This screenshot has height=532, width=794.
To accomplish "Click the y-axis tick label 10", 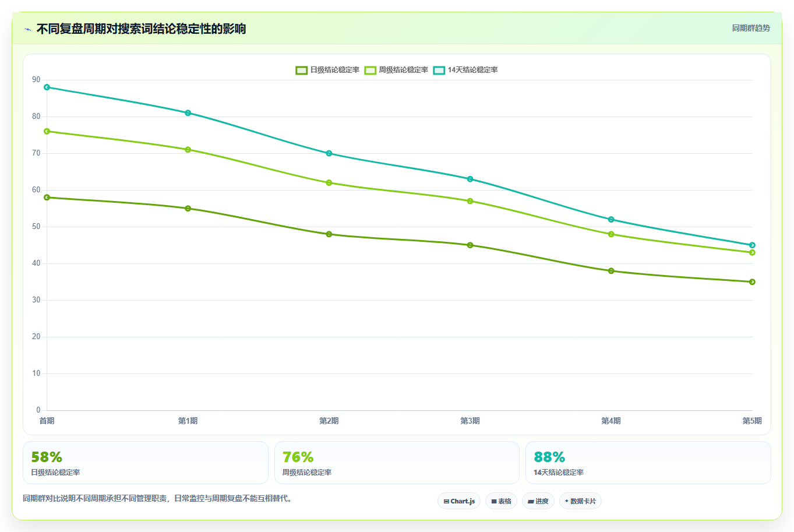I will pos(37,374).
